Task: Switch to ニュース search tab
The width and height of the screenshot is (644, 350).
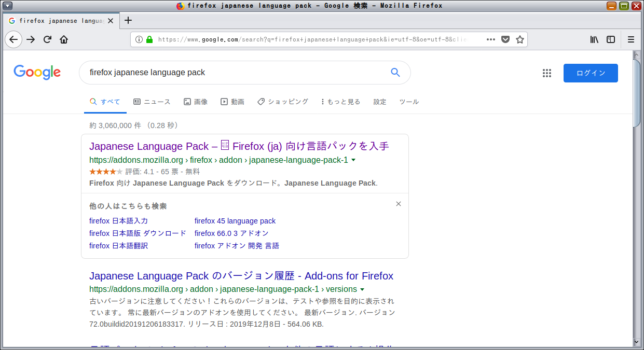Action: (x=152, y=102)
